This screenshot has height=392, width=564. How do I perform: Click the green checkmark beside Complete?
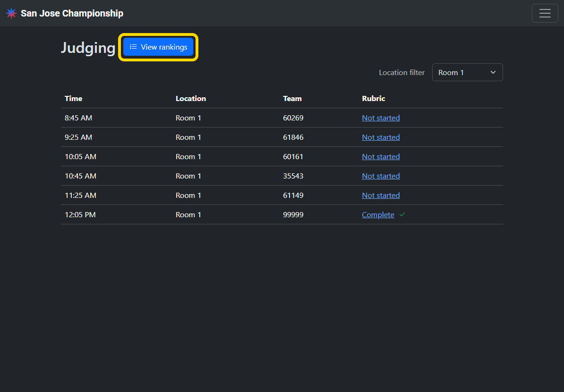(402, 215)
